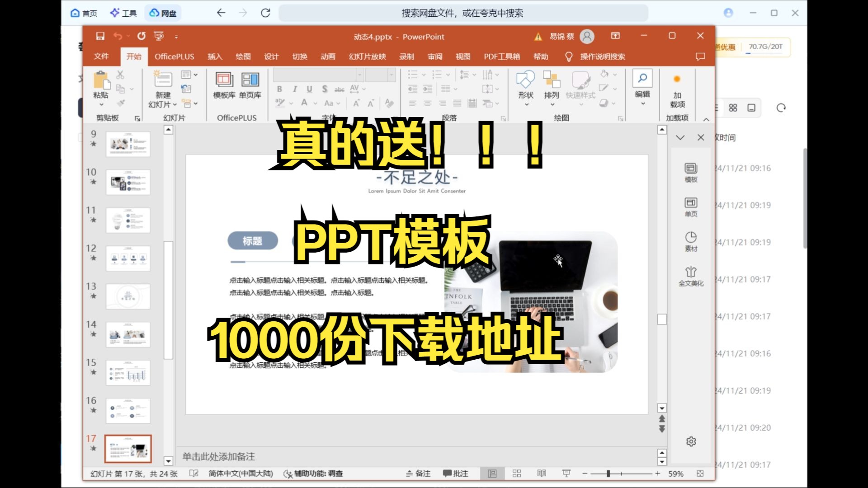The image size is (868, 488).
Task: Open the font name combo box
Action: 318,75
